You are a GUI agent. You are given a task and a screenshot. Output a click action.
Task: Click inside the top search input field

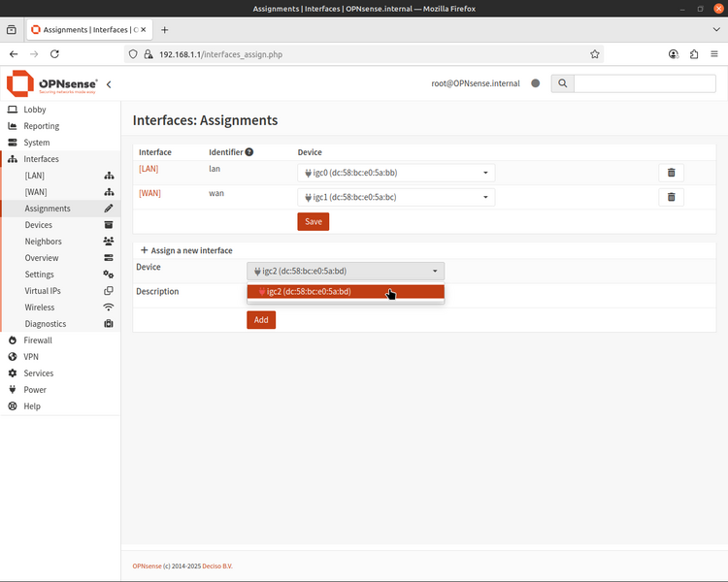(x=645, y=83)
